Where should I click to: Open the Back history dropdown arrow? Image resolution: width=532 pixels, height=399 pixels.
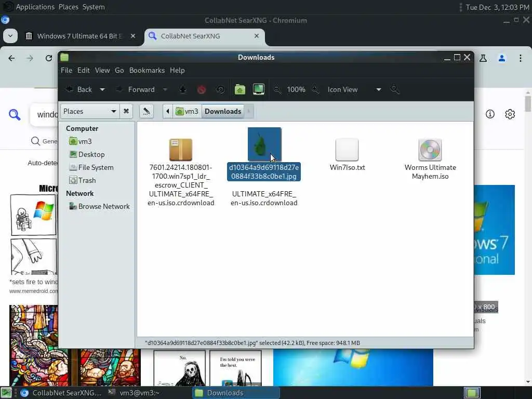102,89
